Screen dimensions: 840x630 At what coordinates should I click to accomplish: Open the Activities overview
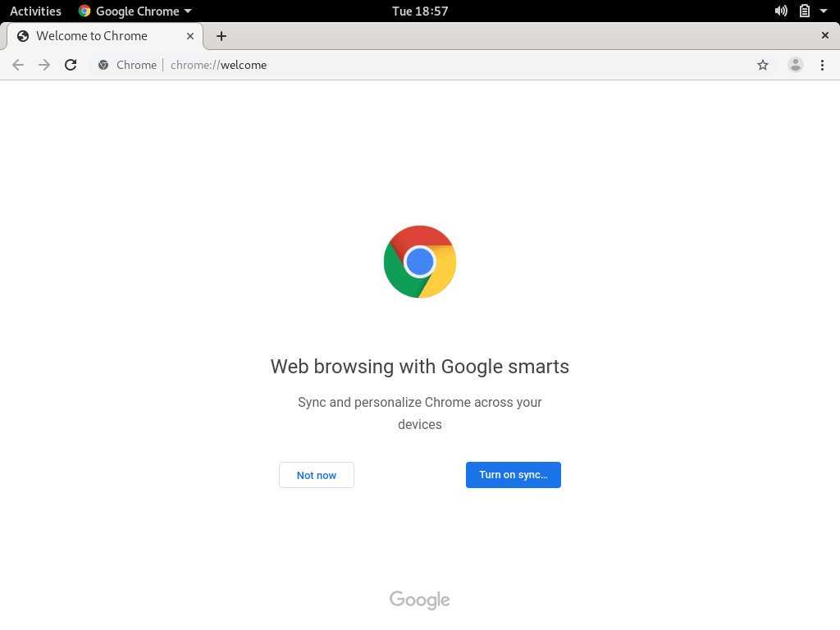[35, 11]
